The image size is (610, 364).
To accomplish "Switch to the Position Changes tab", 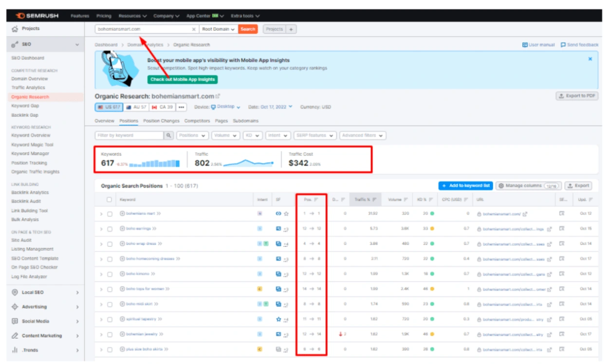I will [161, 121].
